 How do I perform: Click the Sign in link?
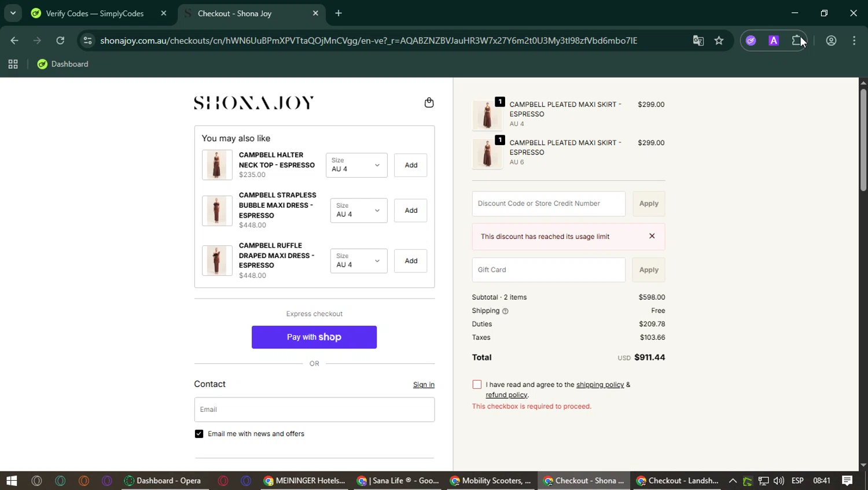[424, 385]
